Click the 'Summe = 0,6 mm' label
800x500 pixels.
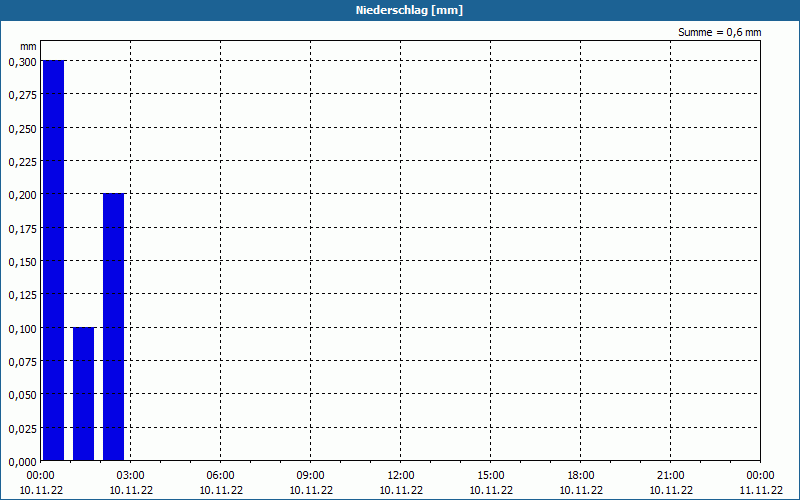(x=719, y=32)
